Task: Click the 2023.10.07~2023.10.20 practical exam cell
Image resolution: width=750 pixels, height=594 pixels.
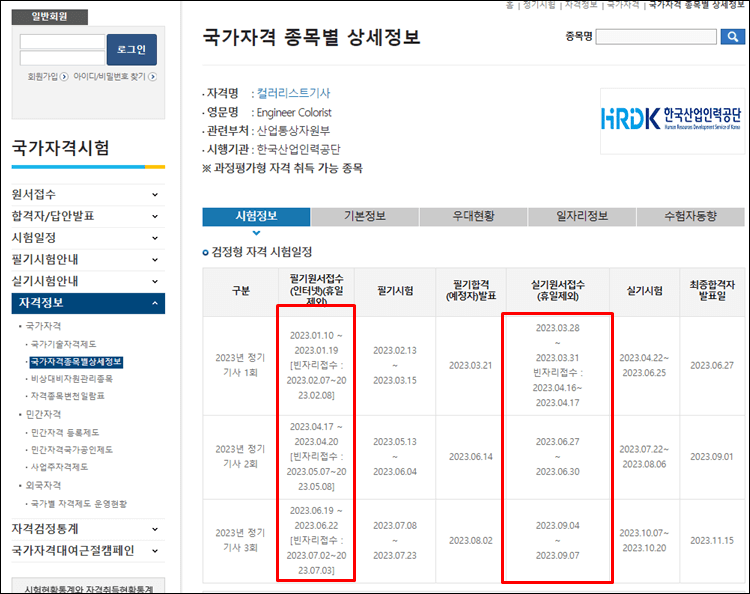Action: point(644,540)
